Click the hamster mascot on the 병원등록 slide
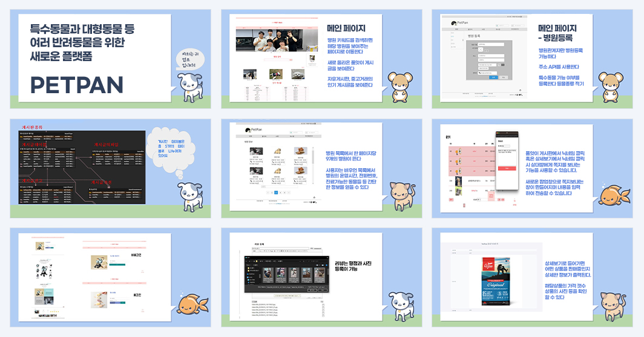 [611, 87]
